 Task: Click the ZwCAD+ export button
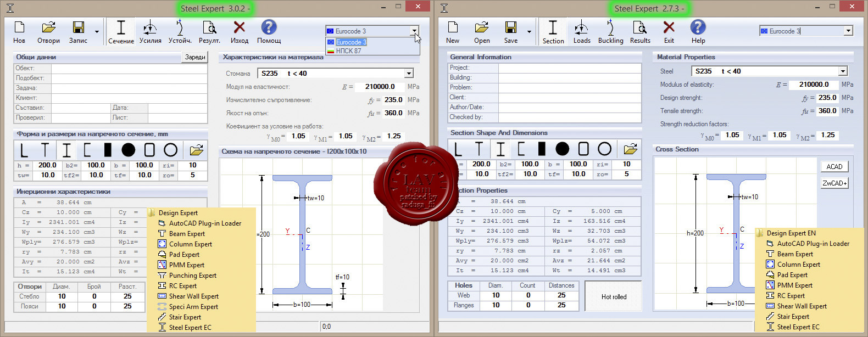point(834,183)
